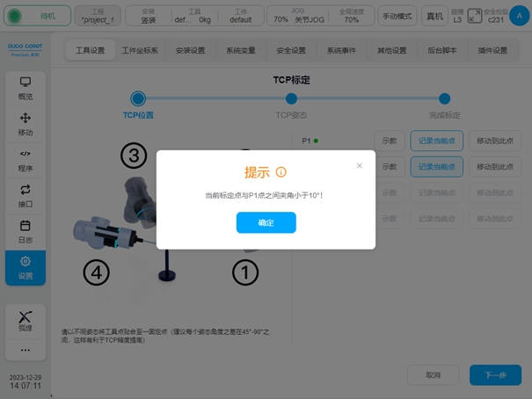Screen dimensions: 532x399
Task: Open the 程序 program page
Action: click(25, 160)
